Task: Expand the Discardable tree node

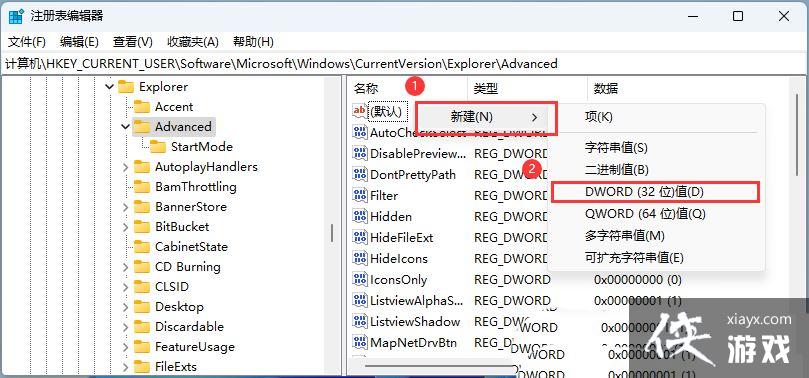Action: (125, 327)
